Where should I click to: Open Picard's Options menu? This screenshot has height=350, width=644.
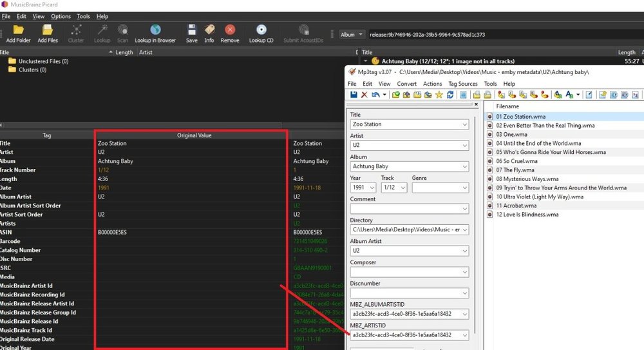(x=61, y=16)
